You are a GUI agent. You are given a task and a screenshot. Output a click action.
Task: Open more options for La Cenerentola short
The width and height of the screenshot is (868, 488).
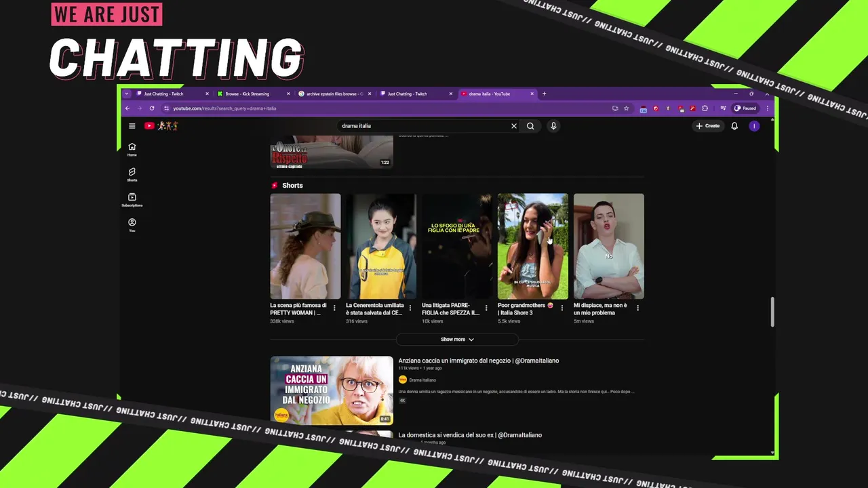pos(410,308)
